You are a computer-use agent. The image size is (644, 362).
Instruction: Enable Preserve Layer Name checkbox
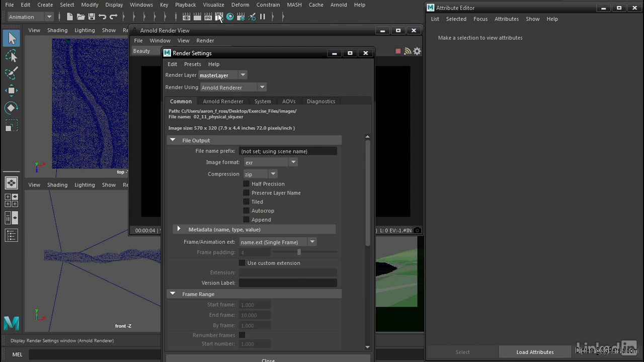[246, 193]
